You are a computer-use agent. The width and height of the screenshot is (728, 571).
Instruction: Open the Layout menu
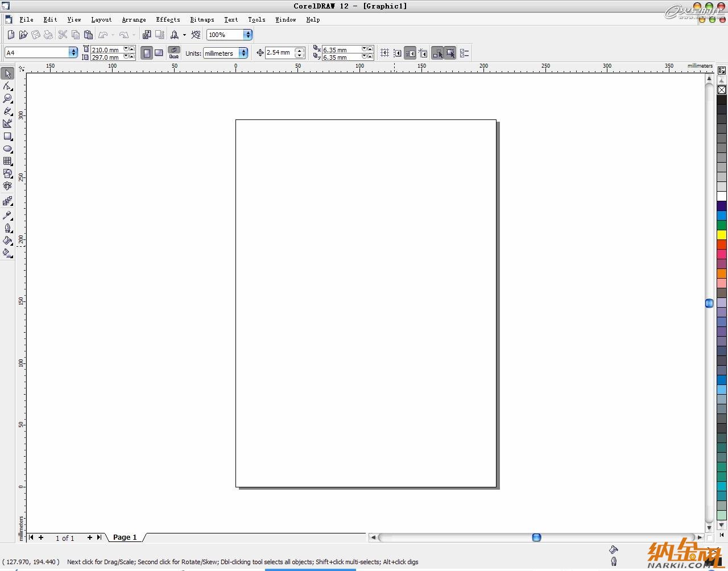(101, 19)
